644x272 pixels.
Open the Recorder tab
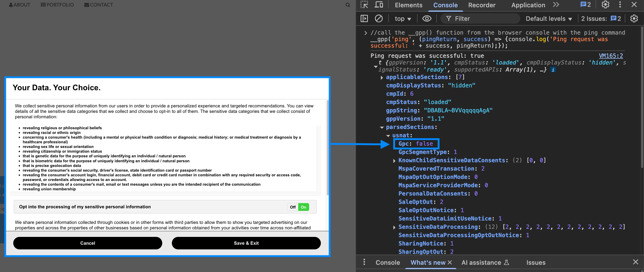click(482, 5)
